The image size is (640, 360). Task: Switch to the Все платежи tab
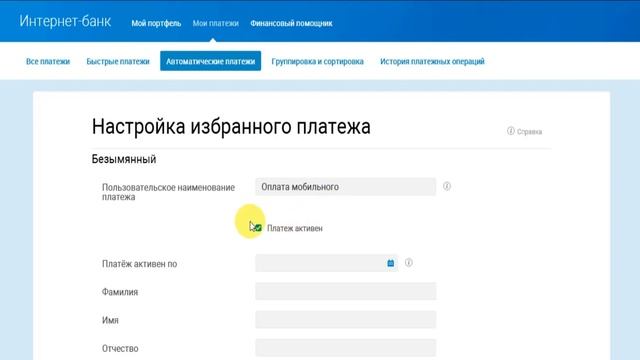coord(48,61)
